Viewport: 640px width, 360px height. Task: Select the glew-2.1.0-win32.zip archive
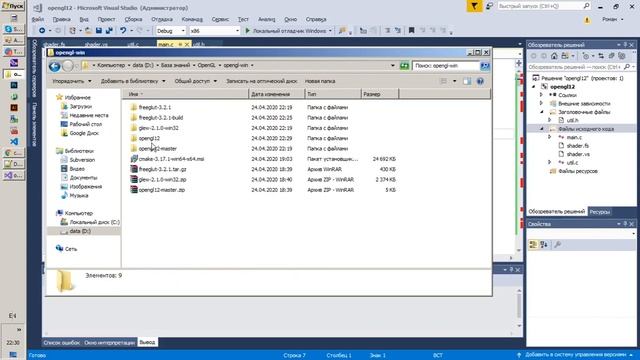(162, 180)
